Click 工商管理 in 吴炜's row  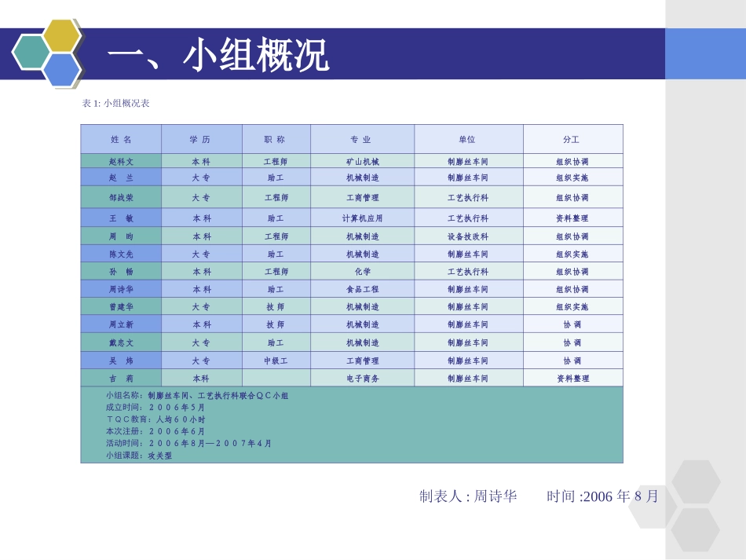click(363, 361)
